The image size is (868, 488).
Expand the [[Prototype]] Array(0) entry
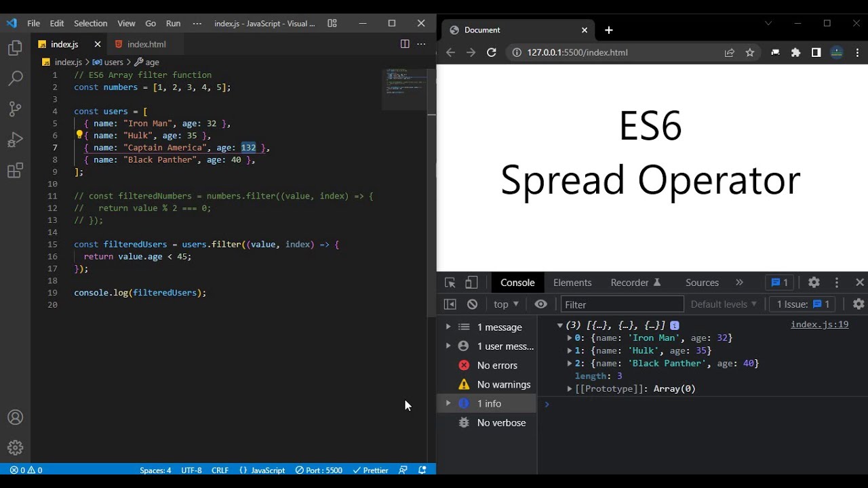(x=570, y=389)
